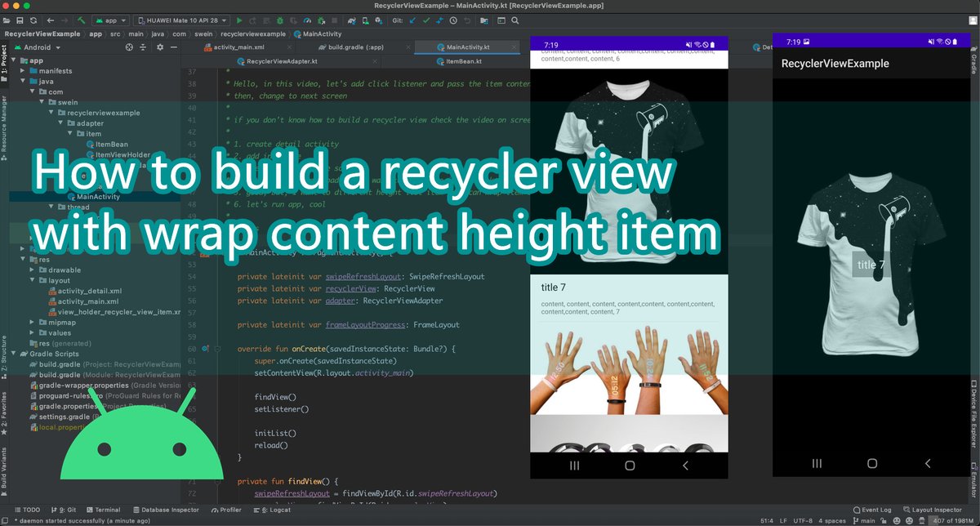Click the override gutter icon at line 60
980x526 pixels.
click(205, 349)
